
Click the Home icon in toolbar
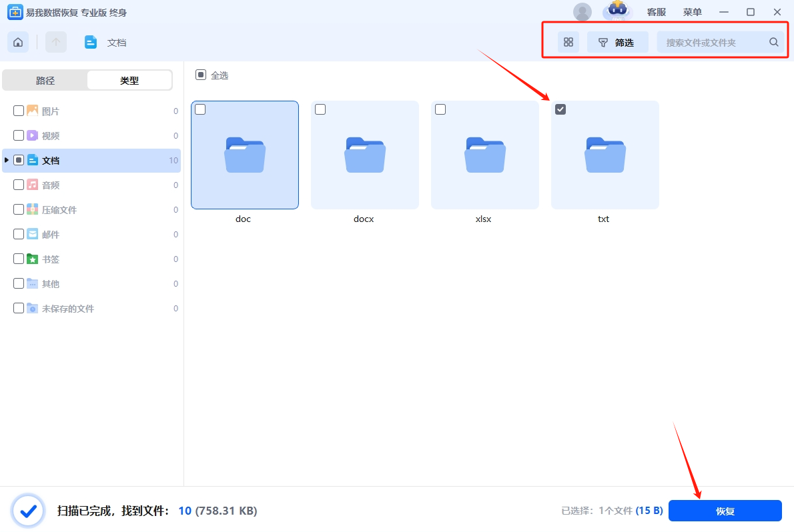click(x=18, y=43)
